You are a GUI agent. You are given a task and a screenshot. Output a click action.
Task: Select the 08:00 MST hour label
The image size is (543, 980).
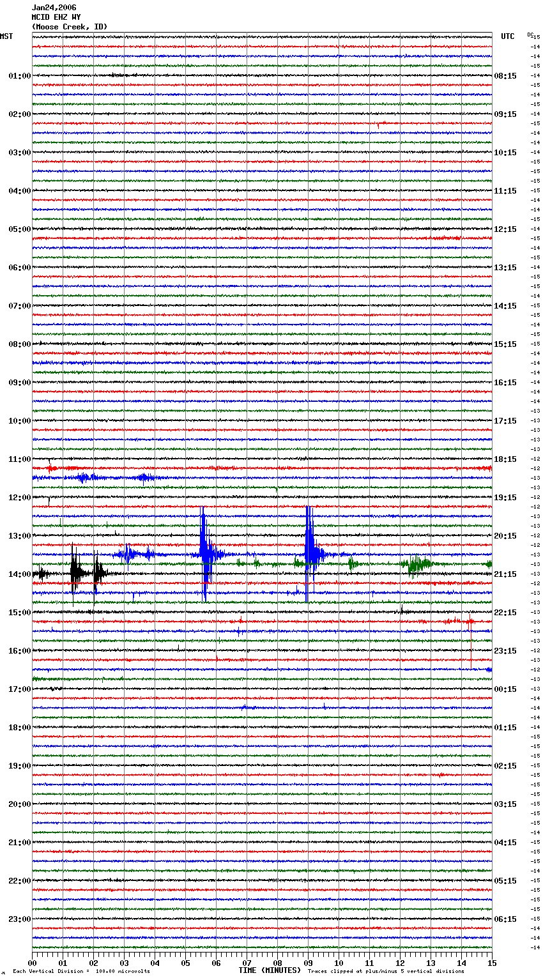click(20, 344)
